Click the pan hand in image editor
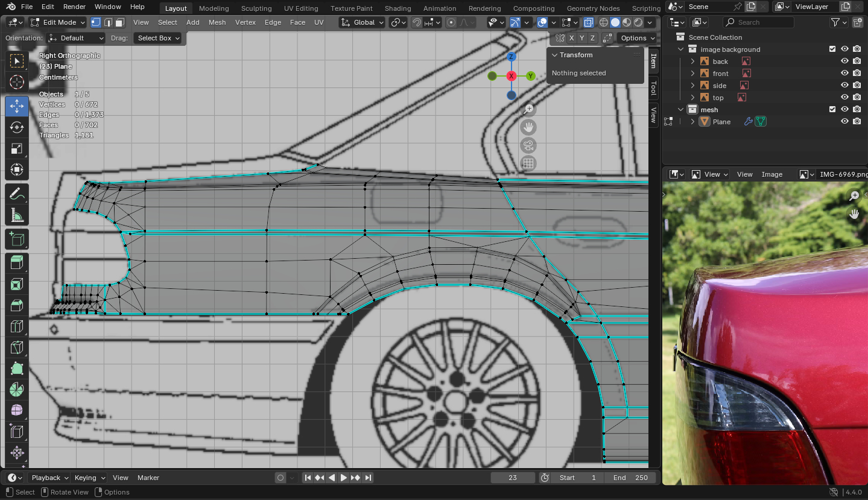This screenshot has width=868, height=500. (854, 214)
